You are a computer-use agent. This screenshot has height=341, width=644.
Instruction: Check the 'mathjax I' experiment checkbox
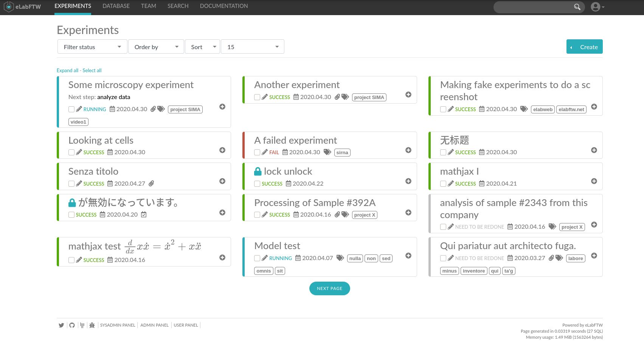pyautogui.click(x=443, y=184)
